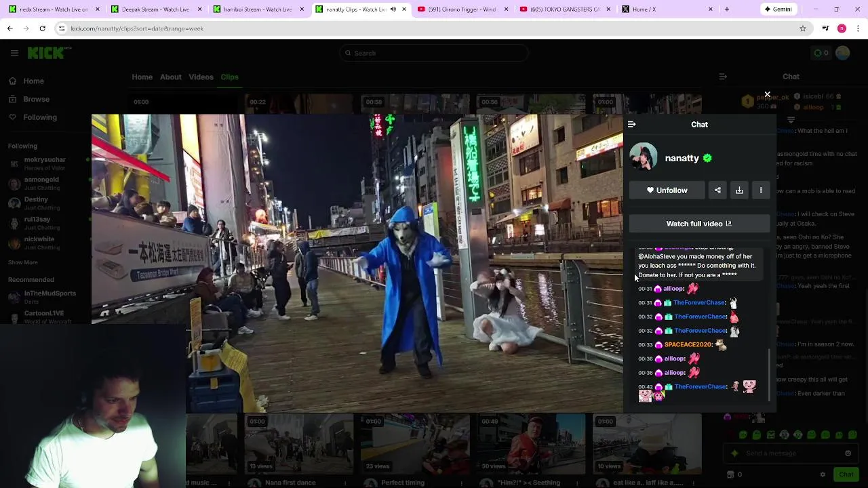The width and height of the screenshot is (868, 488).
Task: Click the clip video player
Action: point(357,263)
